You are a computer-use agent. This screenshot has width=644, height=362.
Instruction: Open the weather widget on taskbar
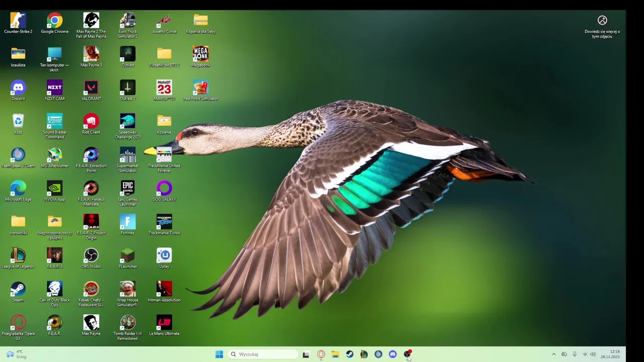coord(16,354)
